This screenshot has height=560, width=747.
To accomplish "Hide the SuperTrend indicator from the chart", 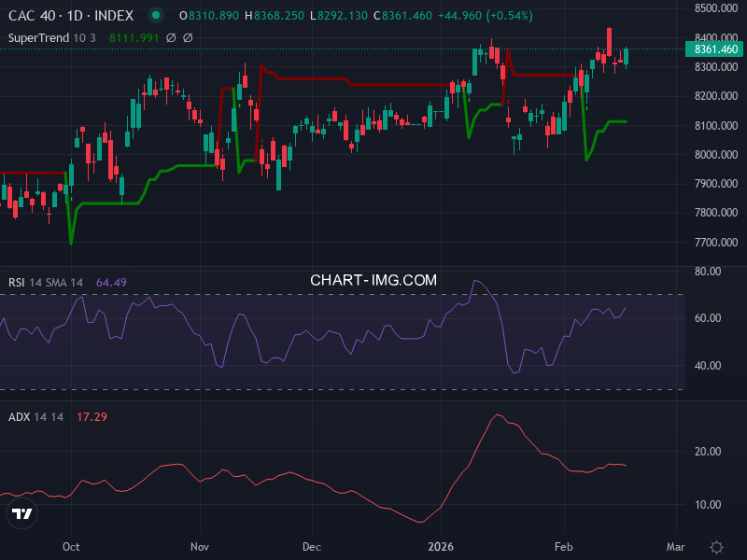I will click(37, 39).
